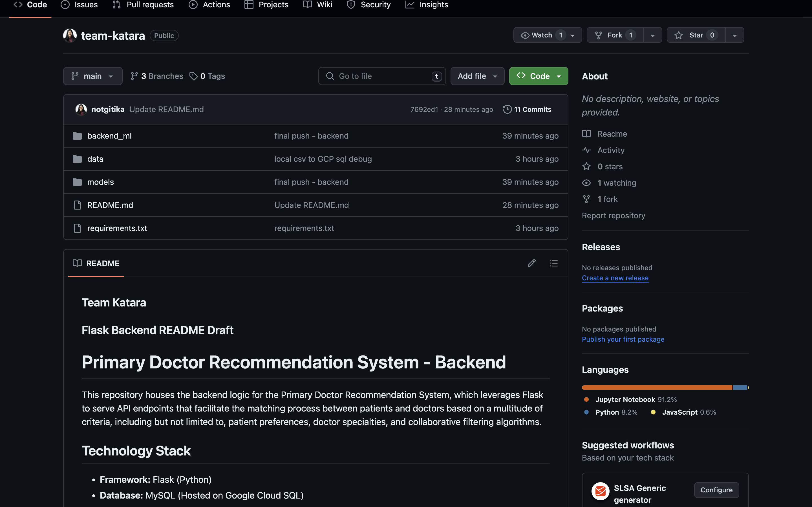812x507 pixels.
Task: Click the notgitika avatar in commit row
Action: point(81,109)
